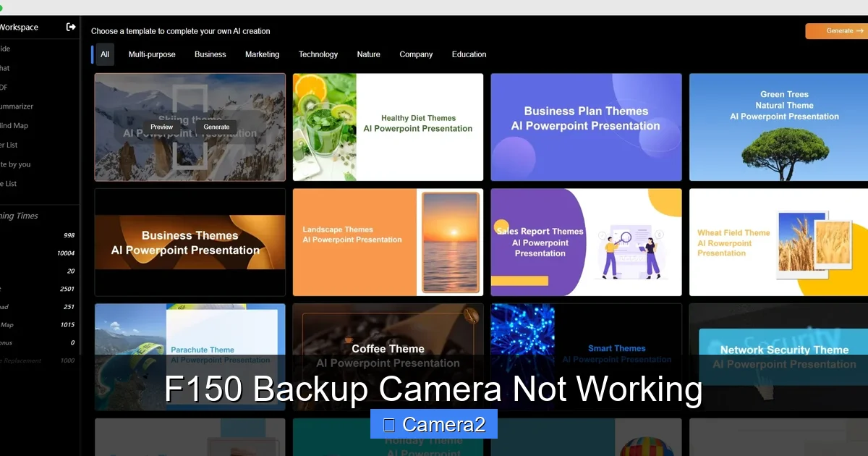868x456 pixels.
Task: Select the All category tab
Action: click(x=105, y=54)
